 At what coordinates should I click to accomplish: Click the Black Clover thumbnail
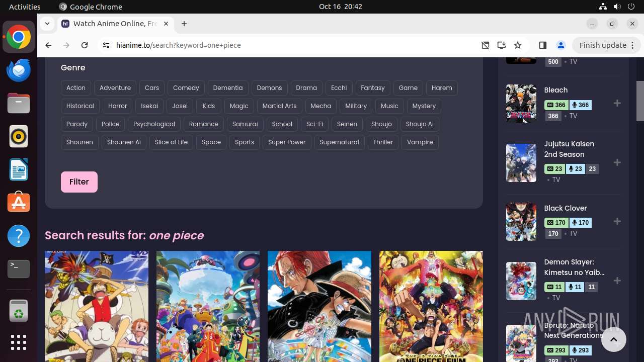click(521, 222)
